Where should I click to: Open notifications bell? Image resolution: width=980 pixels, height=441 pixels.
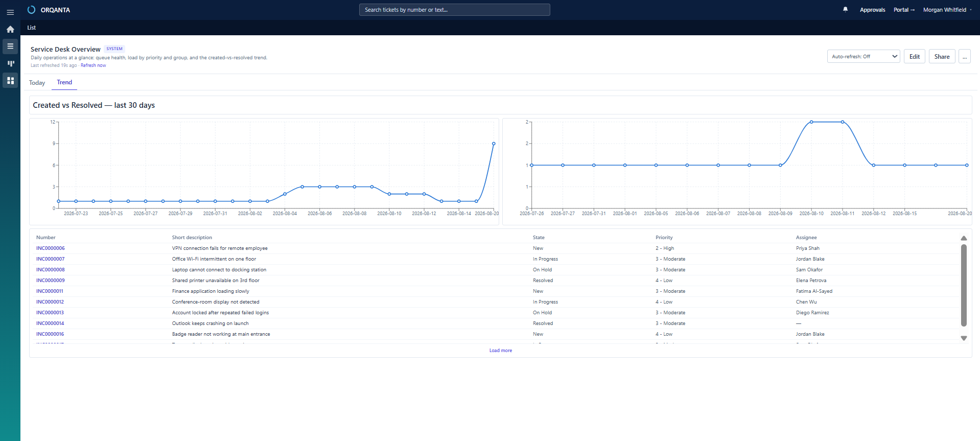coord(845,10)
